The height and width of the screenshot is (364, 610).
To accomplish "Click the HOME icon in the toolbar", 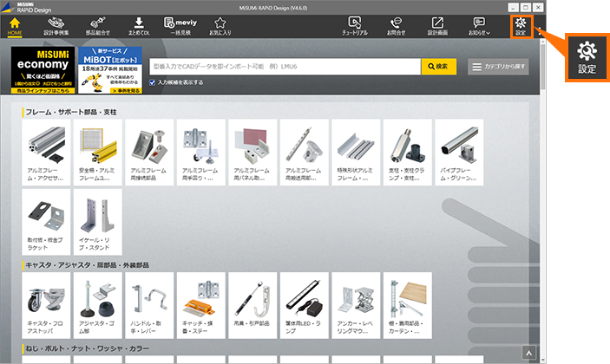I will (x=14, y=25).
